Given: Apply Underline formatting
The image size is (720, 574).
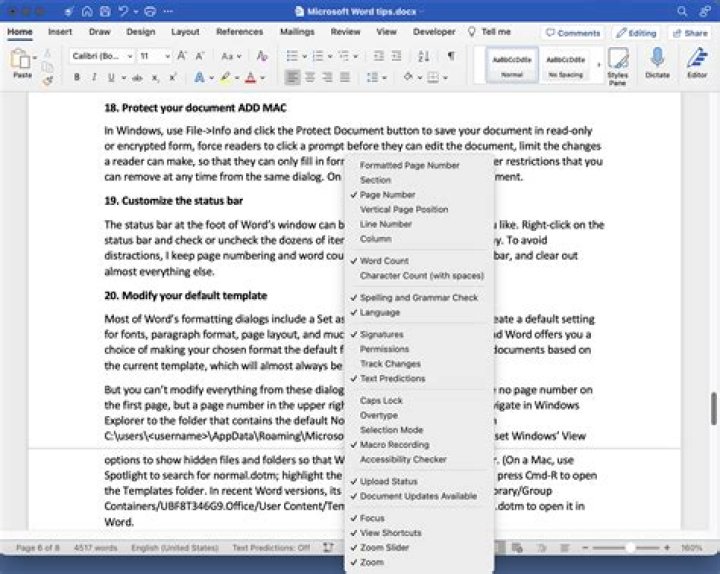Looking at the screenshot, I should [111, 77].
